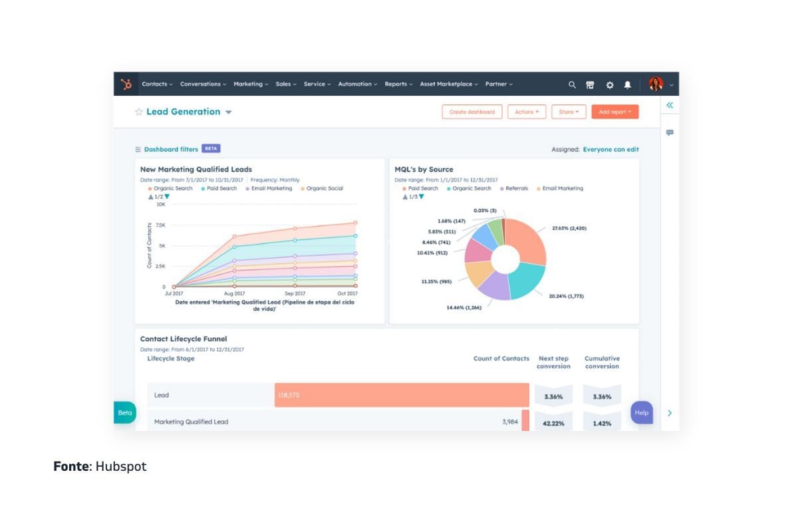Open the comments icon in the right sidebar
The image size is (798, 532).
670,132
